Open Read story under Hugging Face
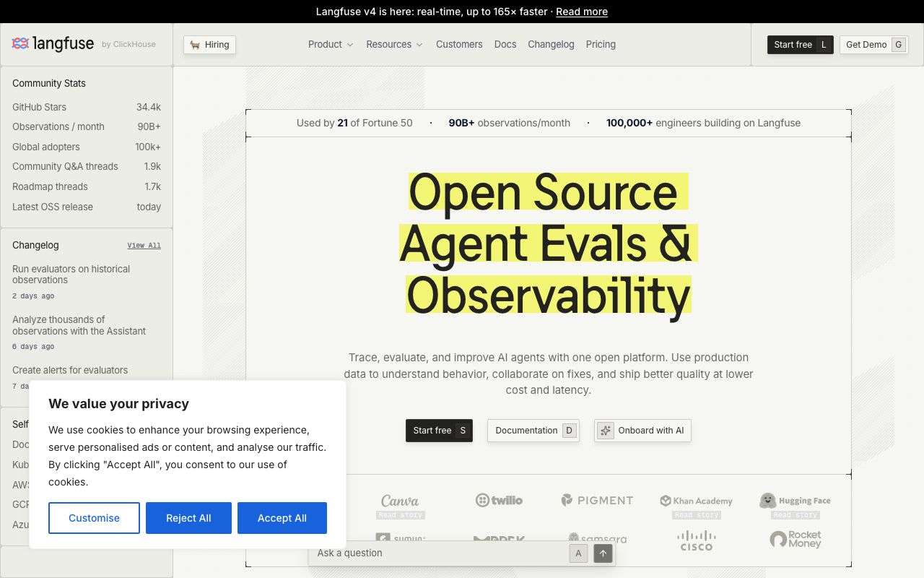924x578 pixels. [796, 515]
